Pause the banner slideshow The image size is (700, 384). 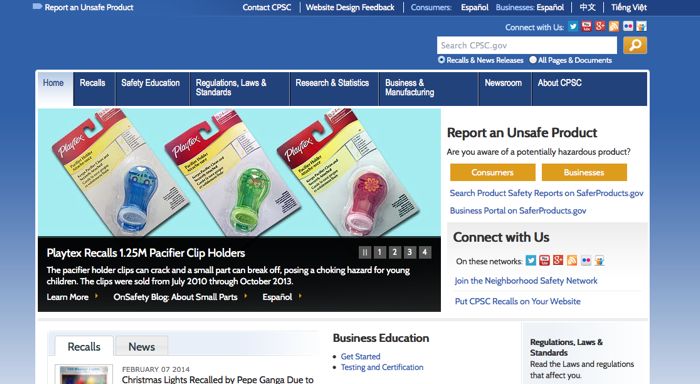point(365,252)
